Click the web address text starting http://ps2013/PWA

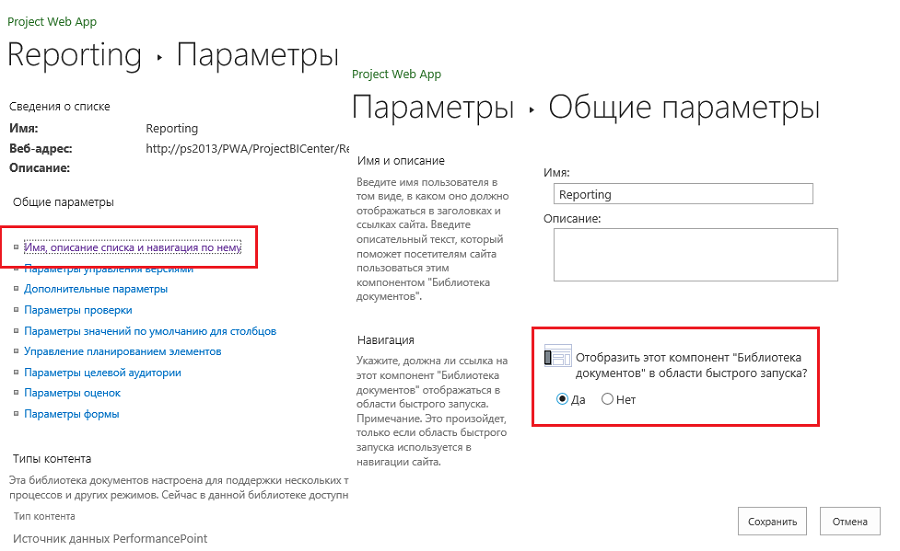(x=247, y=149)
